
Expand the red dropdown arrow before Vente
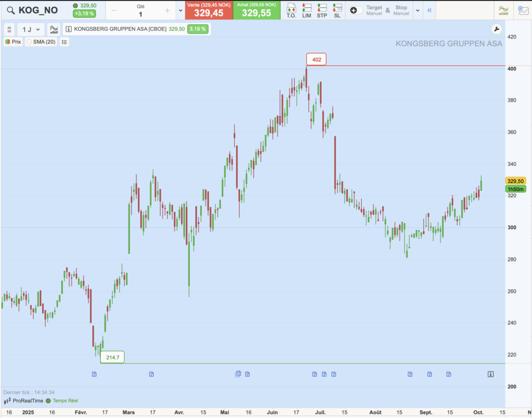(x=180, y=10)
